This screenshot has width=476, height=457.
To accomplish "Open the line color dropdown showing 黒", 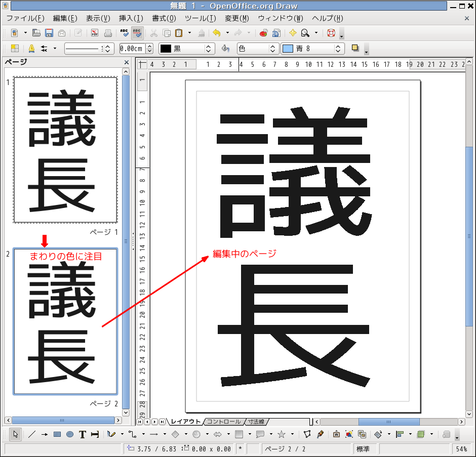I will click(187, 49).
